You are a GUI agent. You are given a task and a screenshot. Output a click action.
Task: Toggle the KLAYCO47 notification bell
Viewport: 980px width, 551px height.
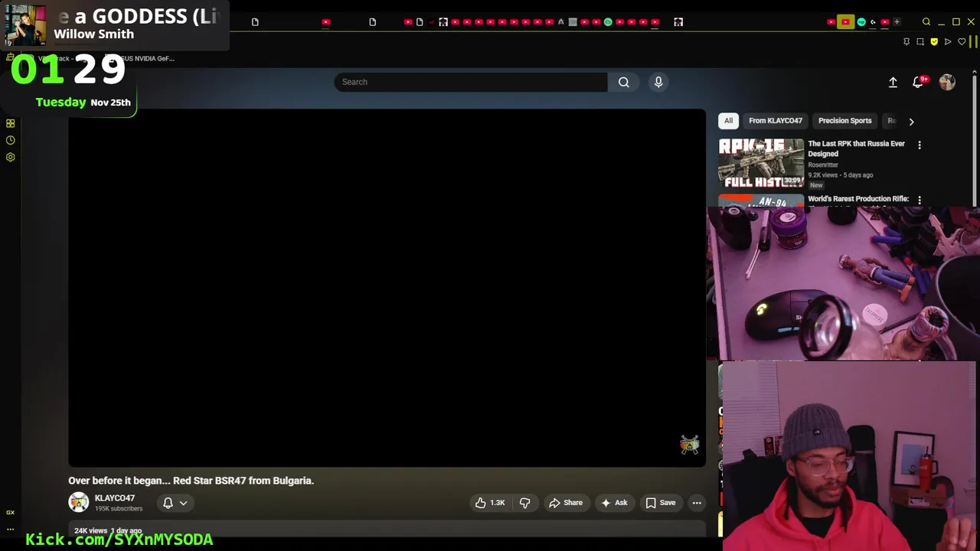point(168,503)
